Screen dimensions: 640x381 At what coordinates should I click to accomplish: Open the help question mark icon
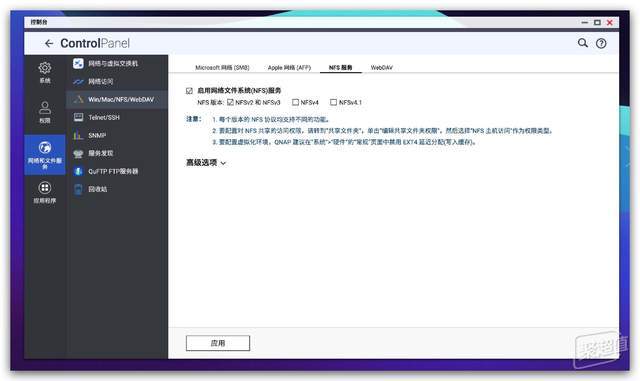(x=601, y=43)
